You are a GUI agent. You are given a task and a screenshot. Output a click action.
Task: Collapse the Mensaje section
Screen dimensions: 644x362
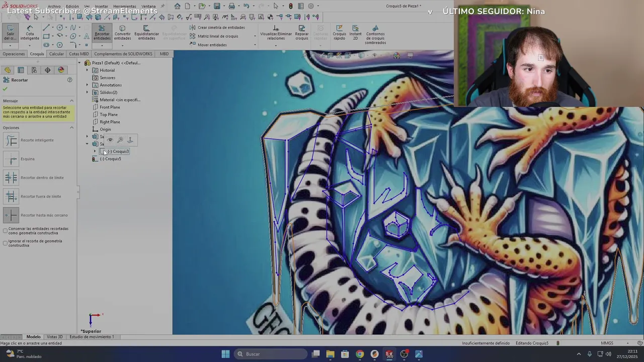71,101
